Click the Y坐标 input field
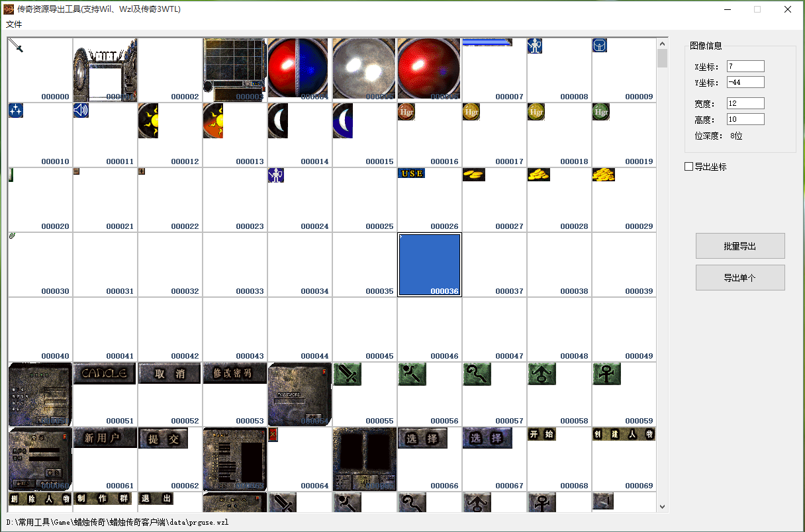Image resolution: width=805 pixels, height=532 pixels. click(745, 82)
